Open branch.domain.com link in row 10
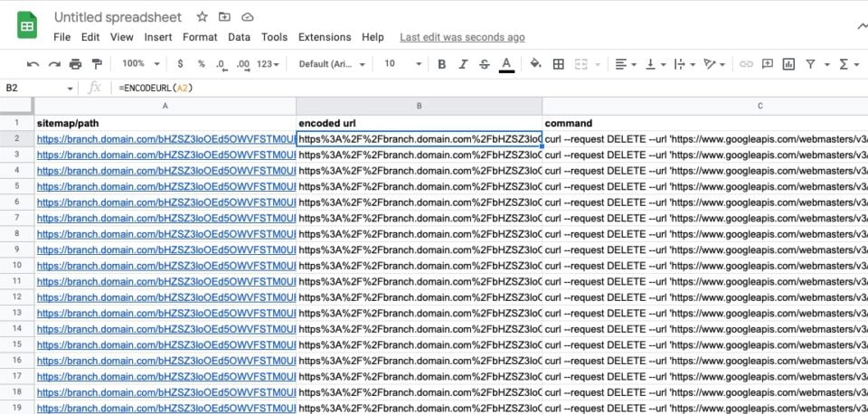This screenshot has width=868, height=414. click(166, 266)
